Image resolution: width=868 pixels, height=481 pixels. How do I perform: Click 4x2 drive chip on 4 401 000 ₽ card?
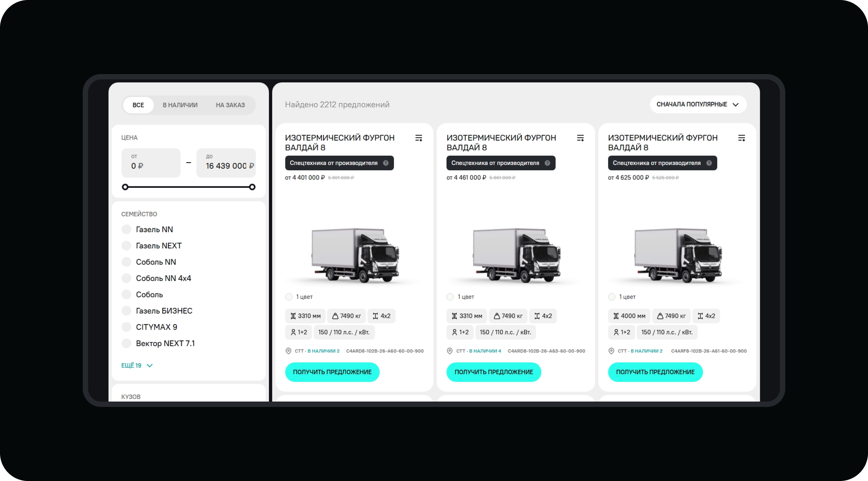pos(381,316)
